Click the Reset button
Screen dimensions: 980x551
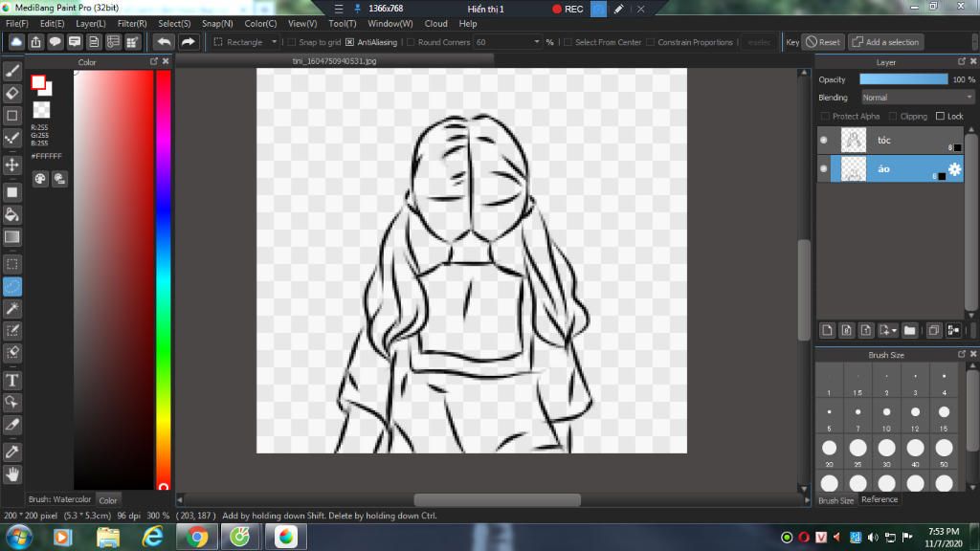tap(823, 42)
